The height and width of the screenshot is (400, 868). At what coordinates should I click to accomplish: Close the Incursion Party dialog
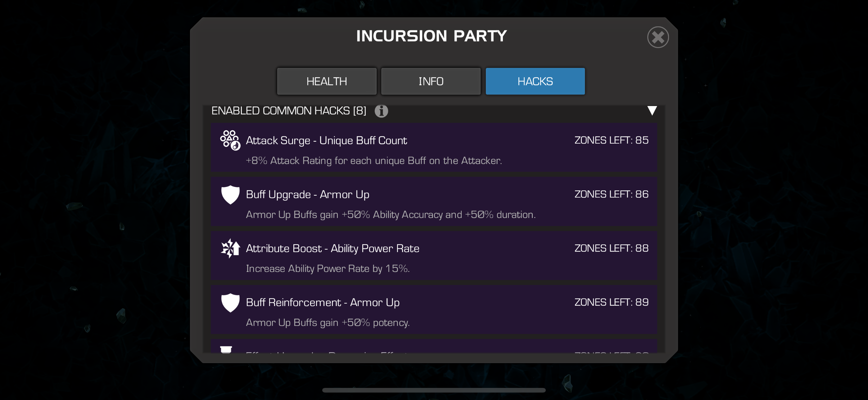pos(658,37)
